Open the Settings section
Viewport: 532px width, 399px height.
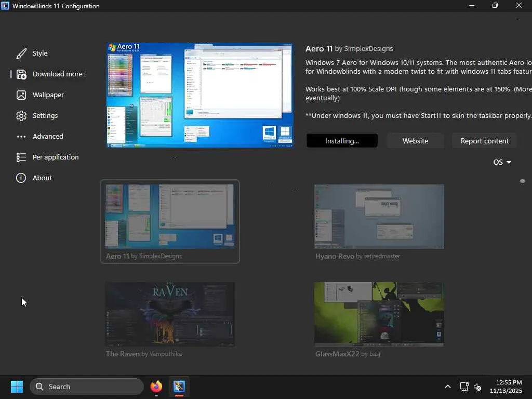(x=45, y=116)
